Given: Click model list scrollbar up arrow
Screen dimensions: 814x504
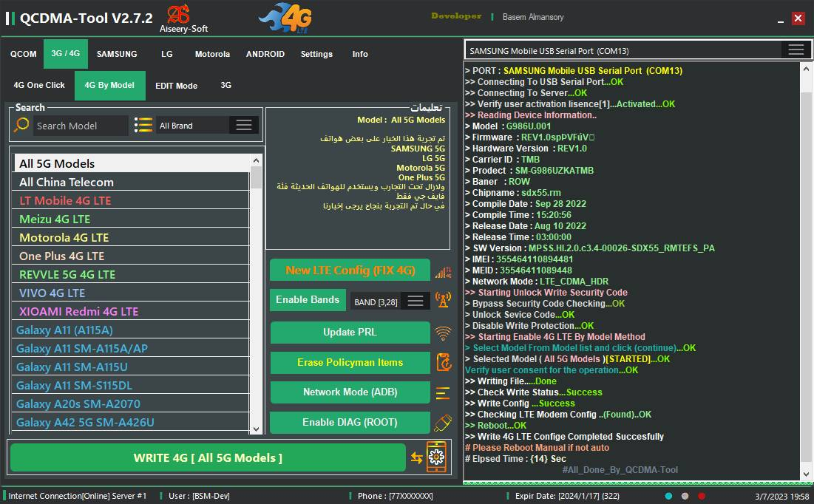Looking at the screenshot, I should (256, 160).
